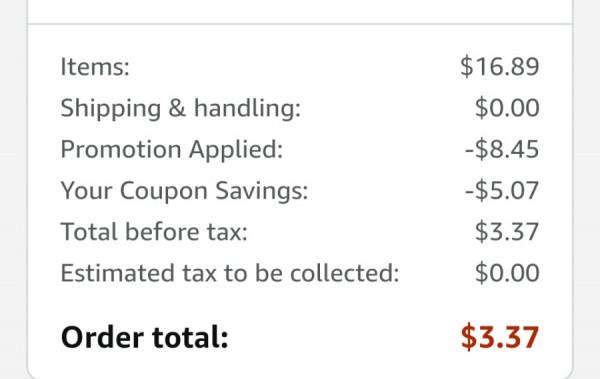Image resolution: width=600 pixels, height=379 pixels.
Task: Select the red $3.37 order total
Action: [x=500, y=337]
